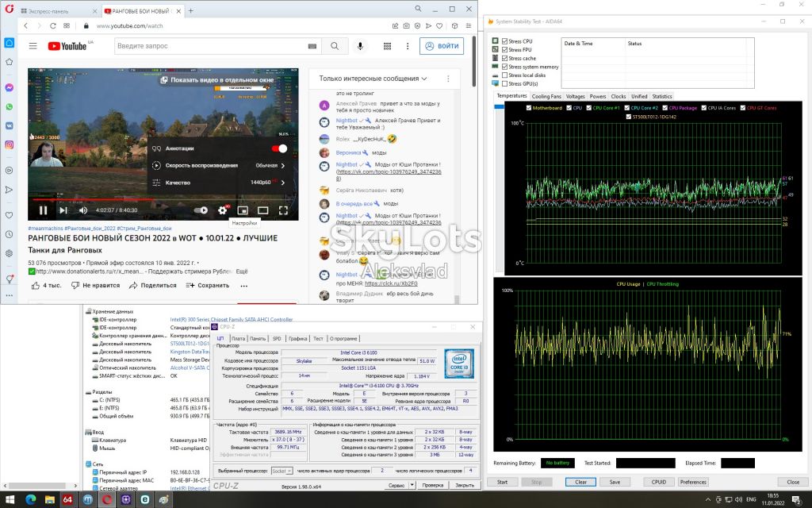812x508 pixels.
Task: Uncheck Stress FPU option
Action: click(x=504, y=50)
